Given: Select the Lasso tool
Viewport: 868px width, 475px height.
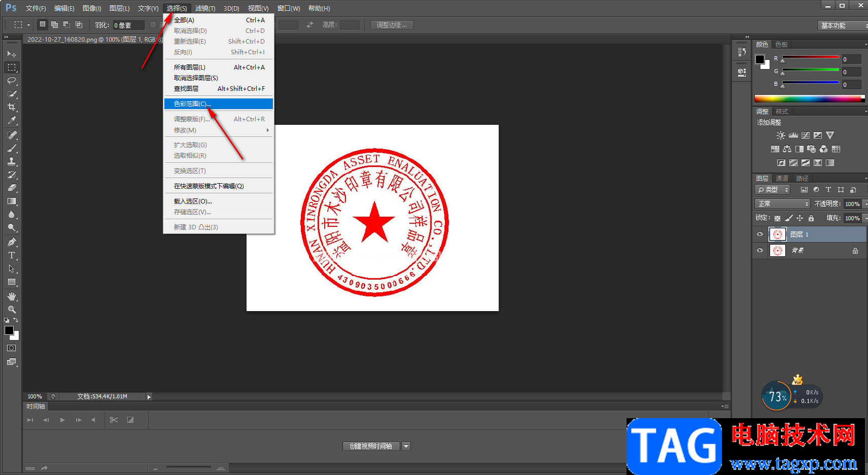Looking at the screenshot, I should tap(12, 81).
